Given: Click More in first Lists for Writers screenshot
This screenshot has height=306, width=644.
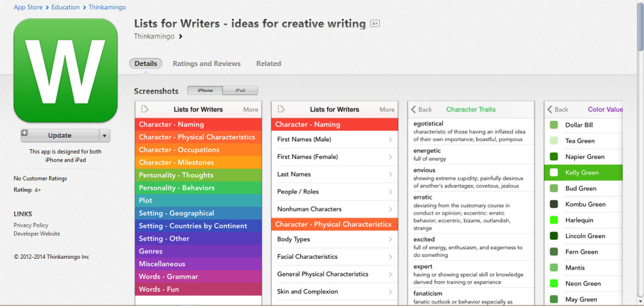Looking at the screenshot, I should [x=250, y=110].
